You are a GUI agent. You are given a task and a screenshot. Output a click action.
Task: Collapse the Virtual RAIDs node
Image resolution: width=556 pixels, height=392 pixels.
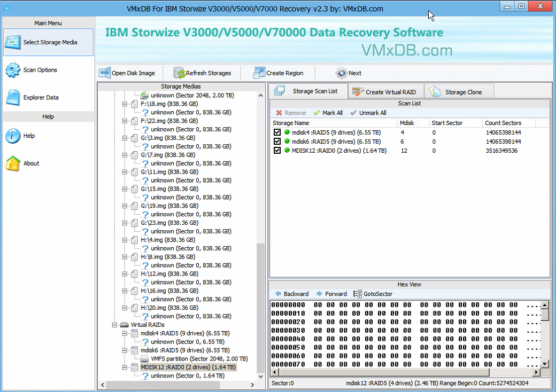(114, 325)
